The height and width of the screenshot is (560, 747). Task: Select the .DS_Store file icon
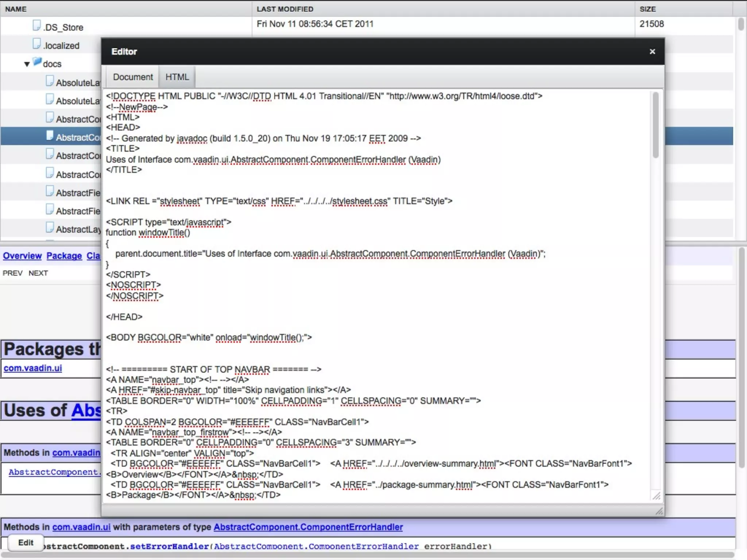point(36,26)
